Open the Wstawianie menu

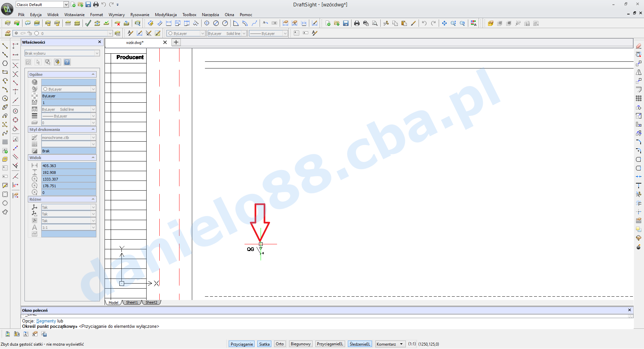74,15
